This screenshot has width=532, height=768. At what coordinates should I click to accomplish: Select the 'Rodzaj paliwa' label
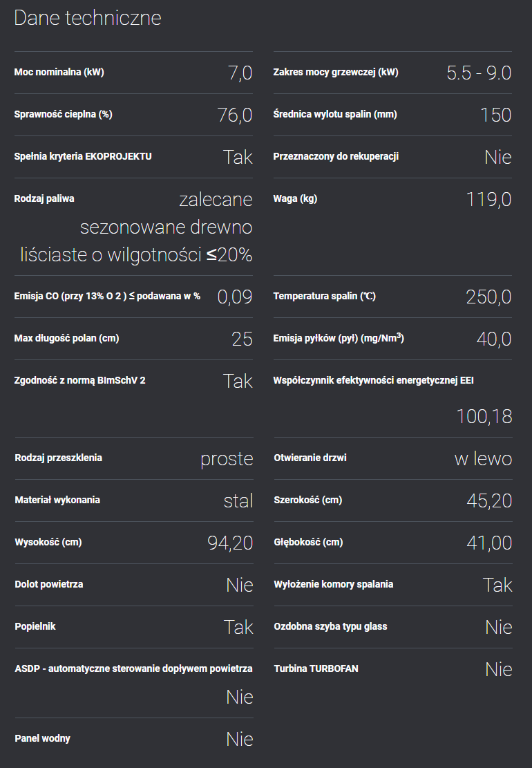44,198
